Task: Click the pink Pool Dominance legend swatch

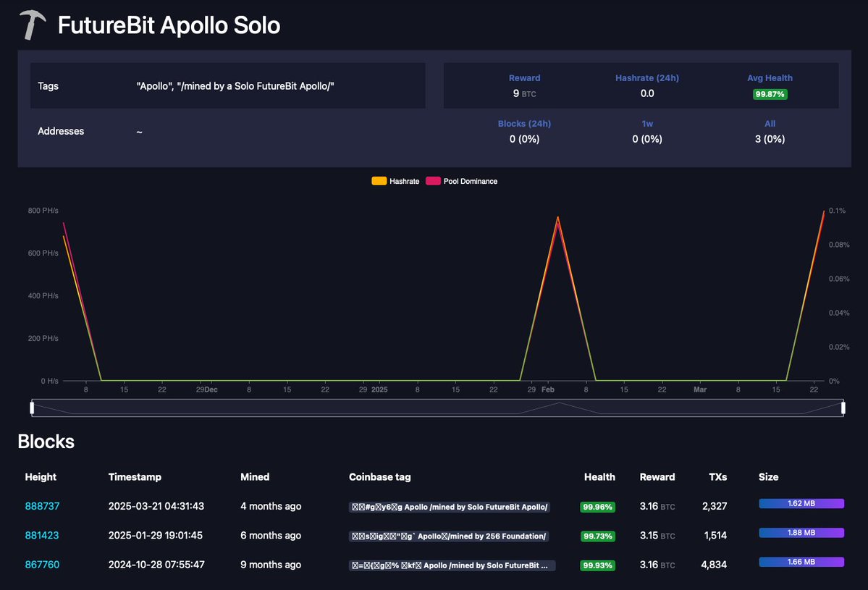Action: [433, 181]
